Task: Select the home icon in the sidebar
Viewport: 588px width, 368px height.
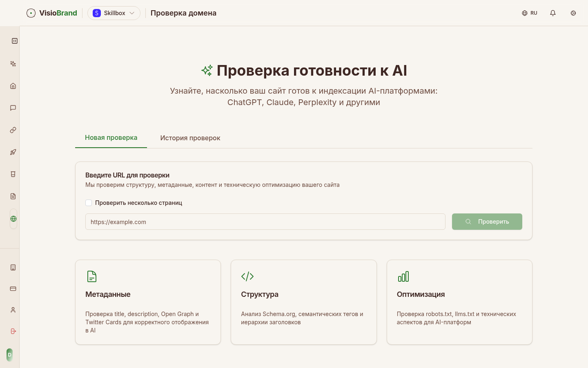Action: click(x=13, y=86)
